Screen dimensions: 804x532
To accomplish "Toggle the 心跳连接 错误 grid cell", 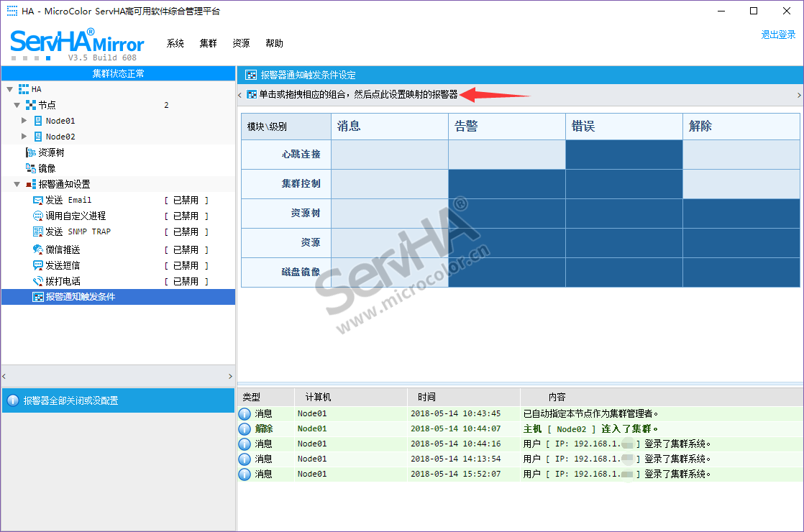I will 623,155.
